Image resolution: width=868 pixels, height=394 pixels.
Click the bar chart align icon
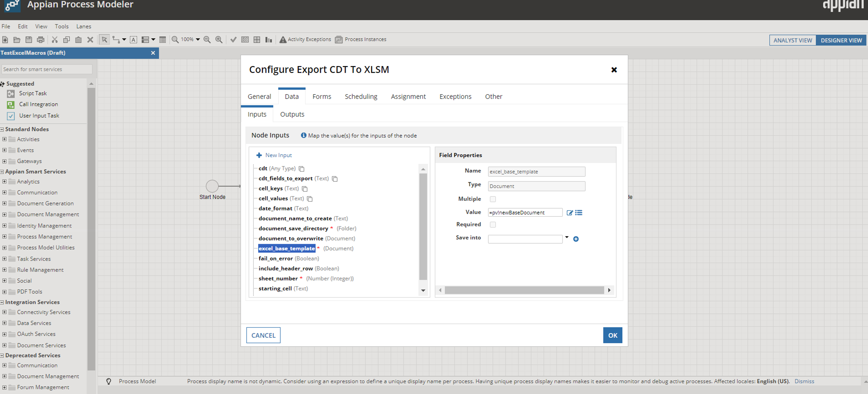(x=269, y=40)
